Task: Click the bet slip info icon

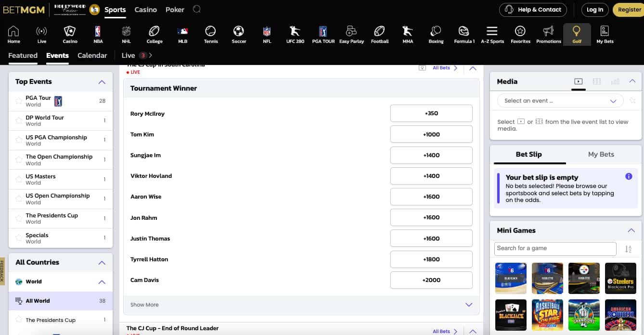Action: tap(629, 176)
